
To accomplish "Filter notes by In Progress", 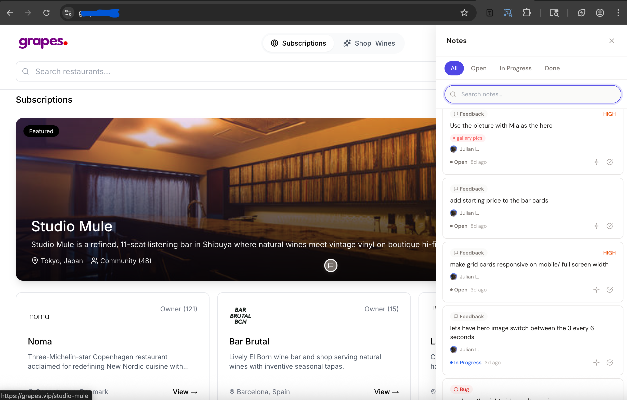I will (515, 68).
